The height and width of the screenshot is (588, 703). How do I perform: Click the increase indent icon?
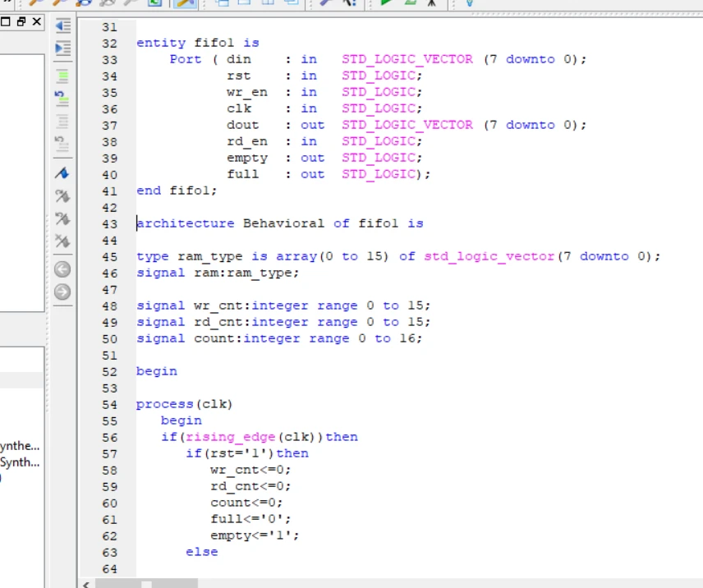click(x=62, y=48)
